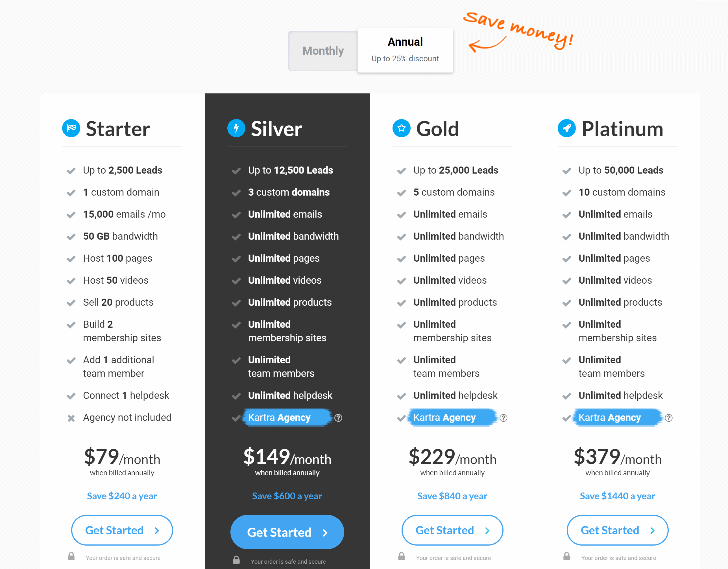Click Save $840 a year text
This screenshot has width=728, height=569.
point(452,496)
